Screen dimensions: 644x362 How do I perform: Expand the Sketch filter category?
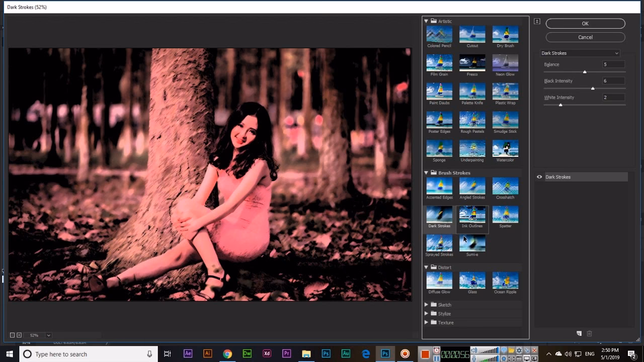pos(426,304)
